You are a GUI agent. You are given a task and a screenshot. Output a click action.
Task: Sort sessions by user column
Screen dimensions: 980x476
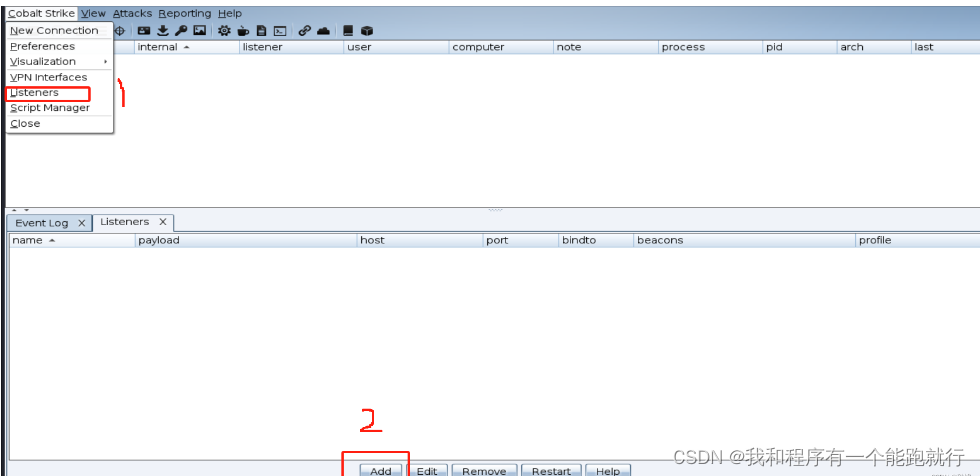(396, 47)
